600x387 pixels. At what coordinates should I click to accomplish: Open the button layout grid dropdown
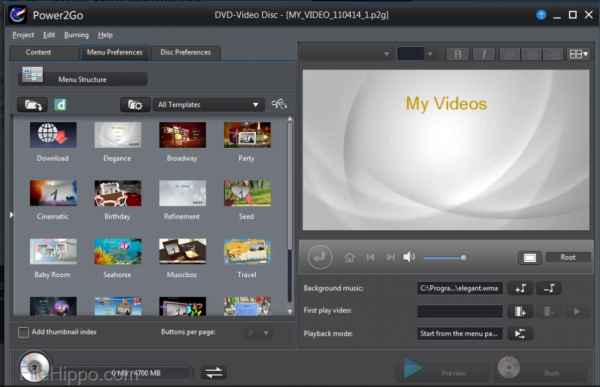(578, 54)
